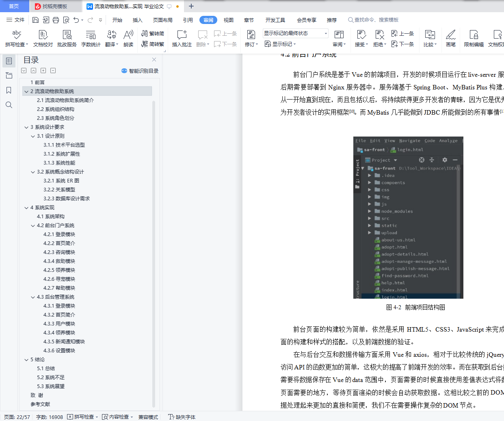Open search icon in left sidebar
This screenshot has height=421, width=504.
point(9,105)
